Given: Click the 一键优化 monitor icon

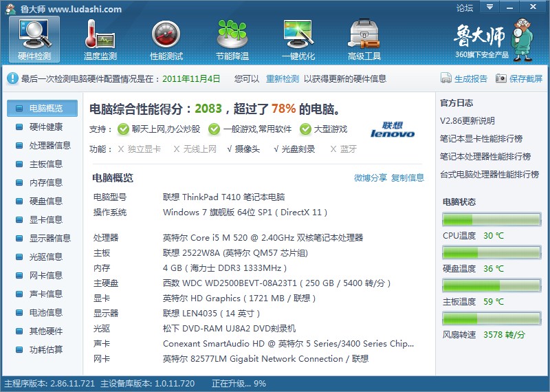Looking at the screenshot, I should coord(298,39).
